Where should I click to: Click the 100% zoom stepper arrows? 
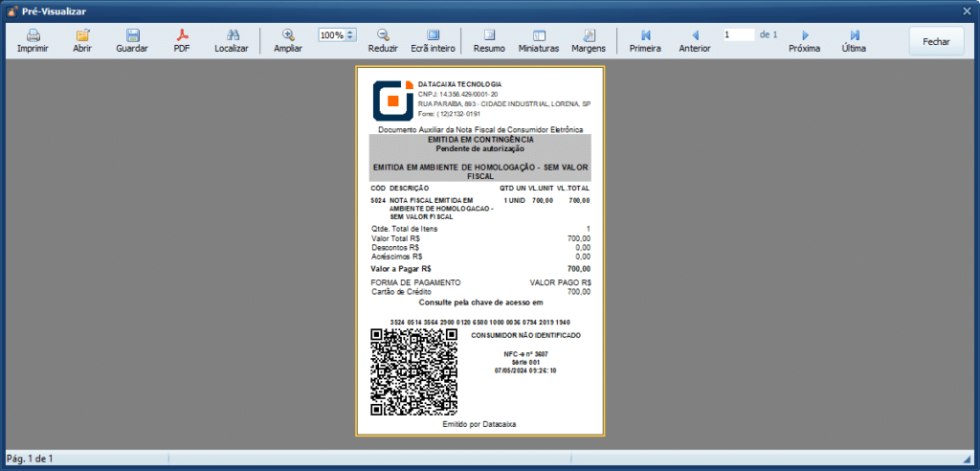351,35
